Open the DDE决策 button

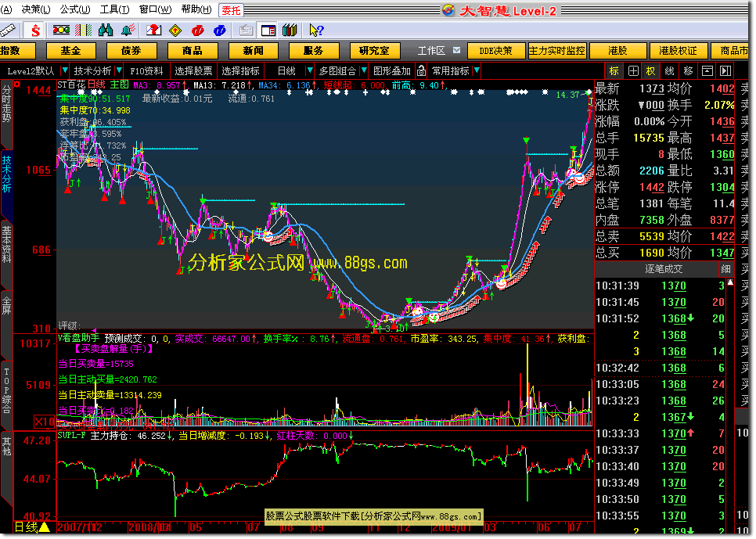click(x=495, y=51)
